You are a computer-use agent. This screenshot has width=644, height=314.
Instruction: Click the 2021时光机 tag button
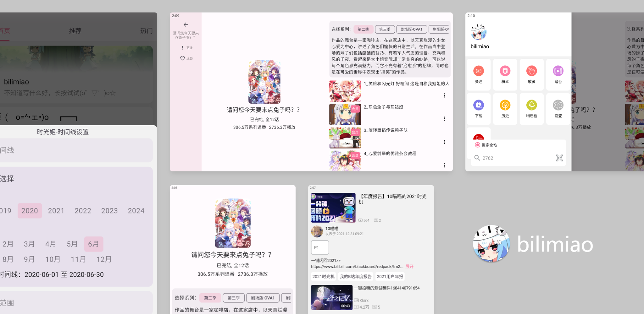point(323,277)
